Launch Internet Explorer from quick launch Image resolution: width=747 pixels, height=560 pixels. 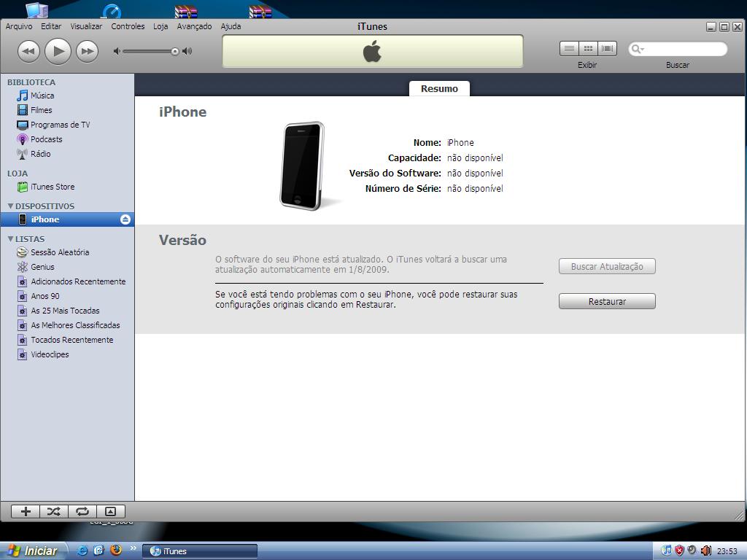(82, 551)
